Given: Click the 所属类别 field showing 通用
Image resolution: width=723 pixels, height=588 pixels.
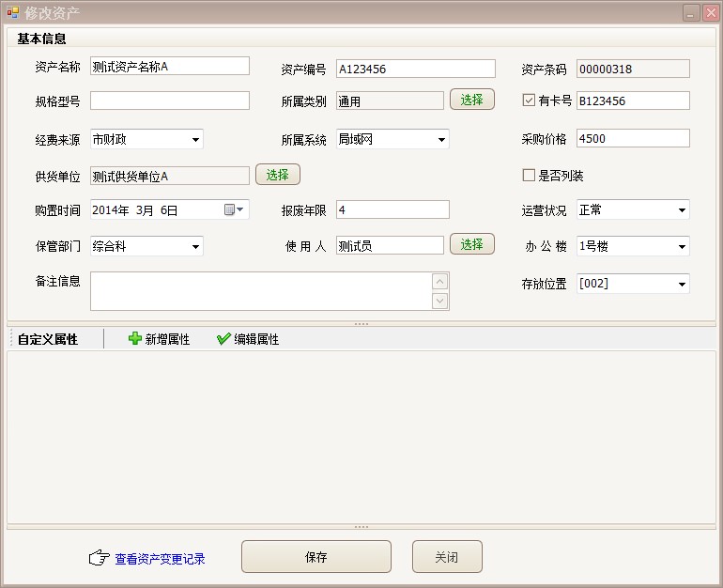Looking at the screenshot, I should click(x=390, y=101).
